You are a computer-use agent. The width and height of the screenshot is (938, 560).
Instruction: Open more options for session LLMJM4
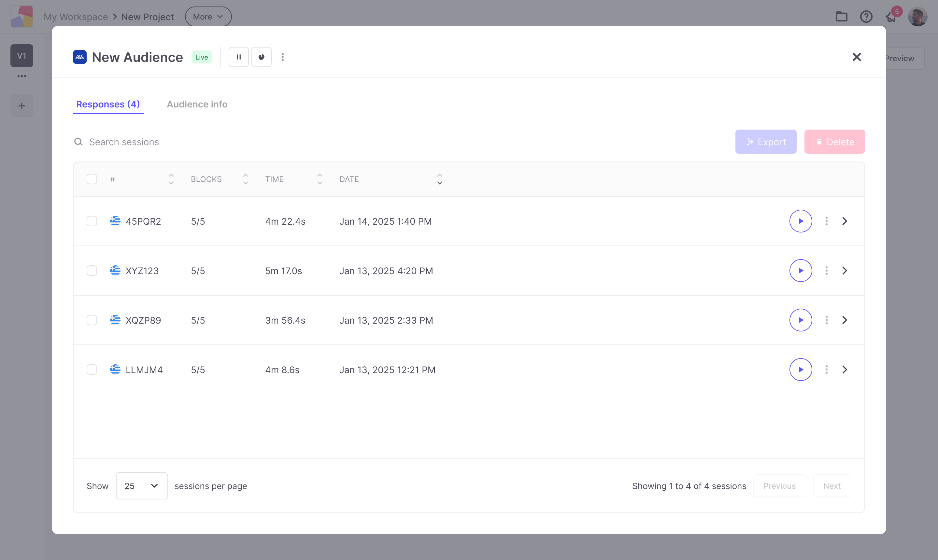click(x=827, y=370)
